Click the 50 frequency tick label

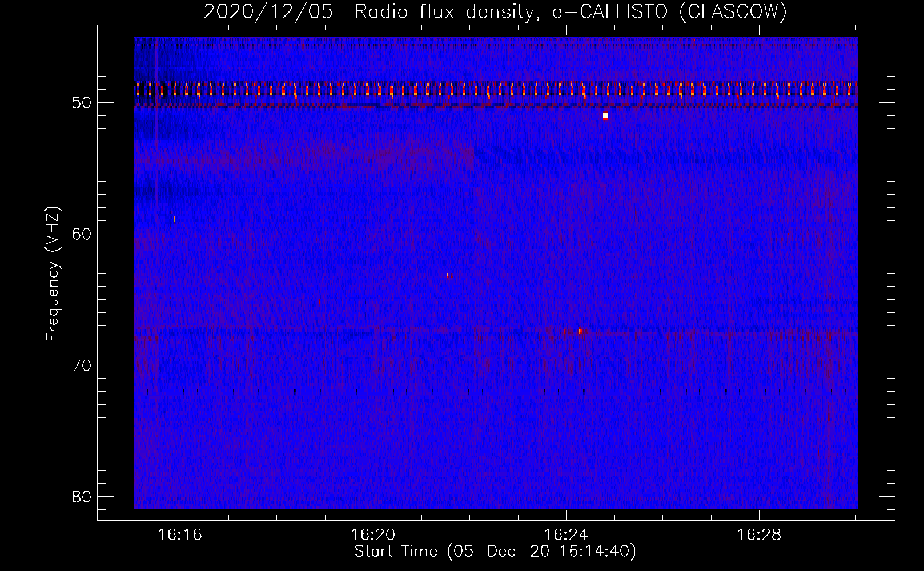point(82,103)
